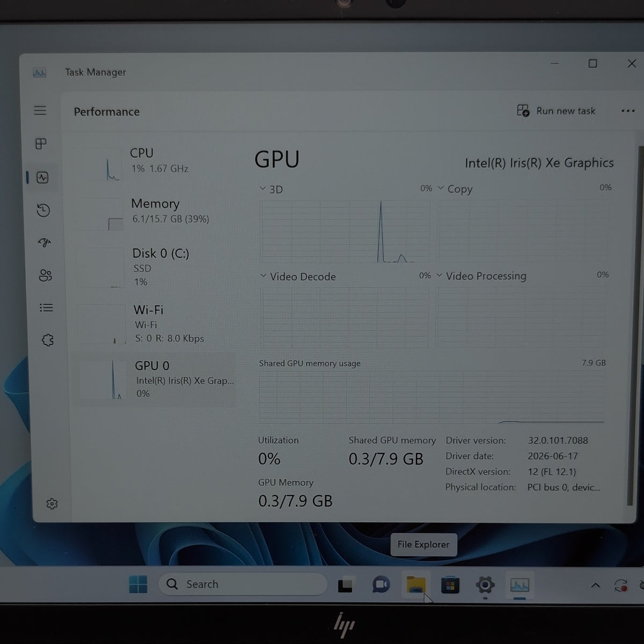Screen dimensions: 644x644
Task: Minimize the Task Manager window
Action: [x=555, y=63]
